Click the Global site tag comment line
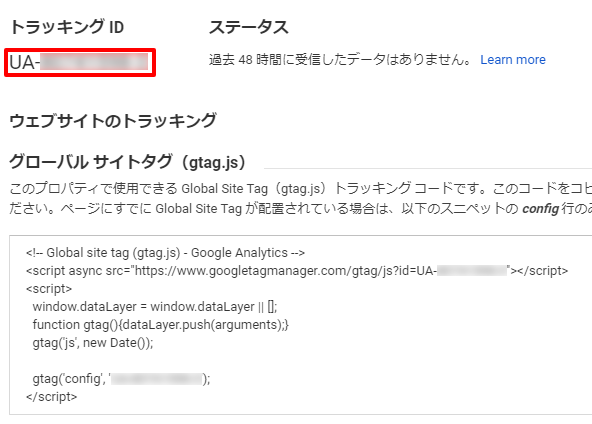Screen dimensions: 592x424 point(165,253)
